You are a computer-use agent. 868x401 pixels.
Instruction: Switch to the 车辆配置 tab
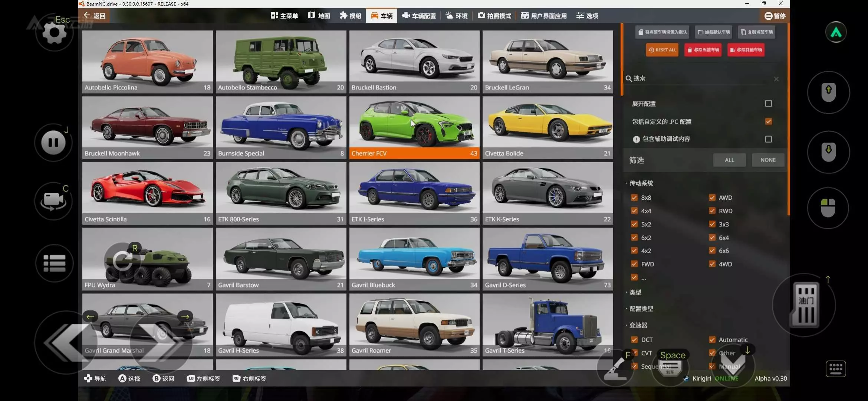(x=419, y=16)
